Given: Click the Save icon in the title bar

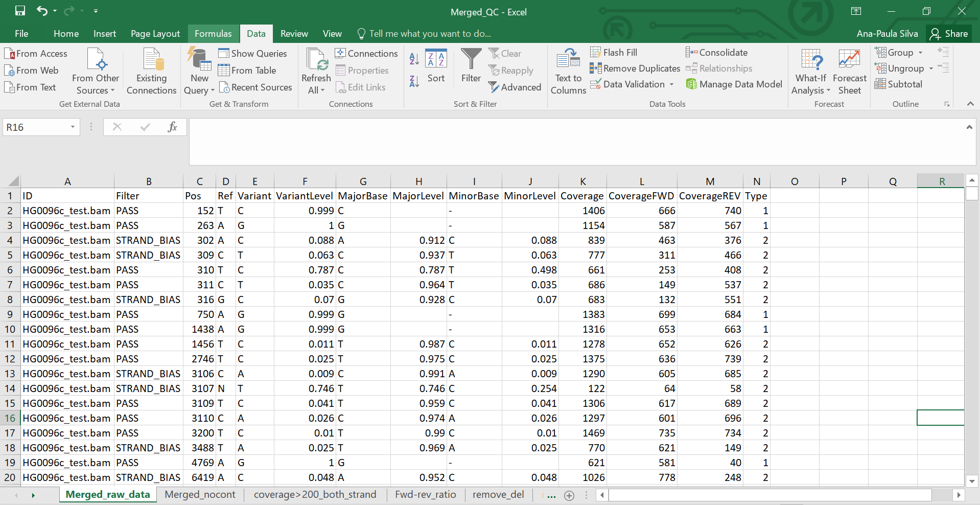Looking at the screenshot, I should tap(20, 11).
